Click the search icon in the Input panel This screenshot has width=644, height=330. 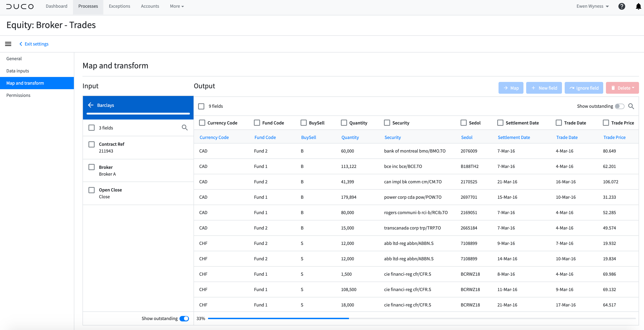pyautogui.click(x=185, y=128)
